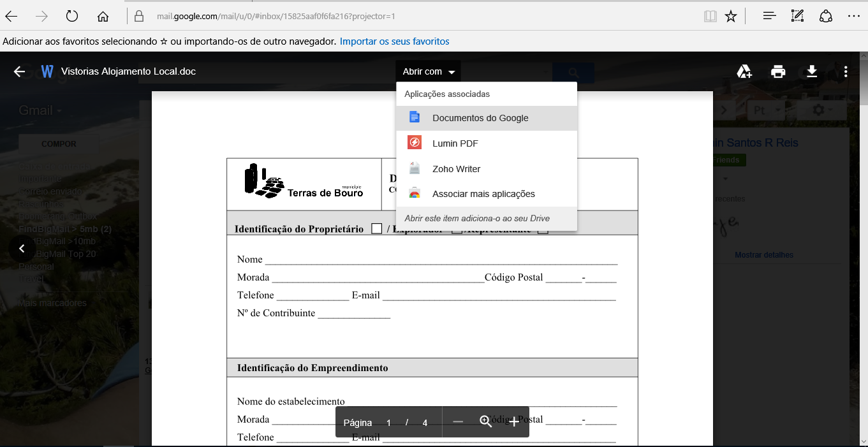Click the Personal label in the sidebar
The height and width of the screenshot is (447, 868).
click(36, 267)
